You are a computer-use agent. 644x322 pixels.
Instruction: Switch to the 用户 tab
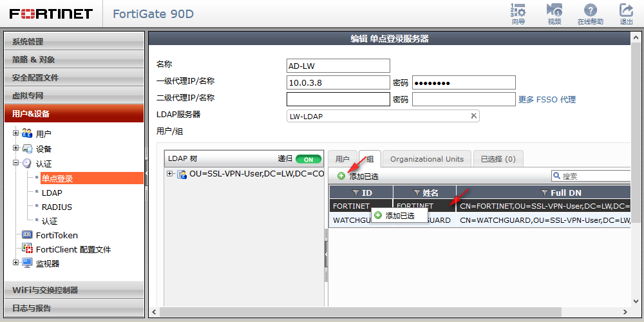point(342,159)
